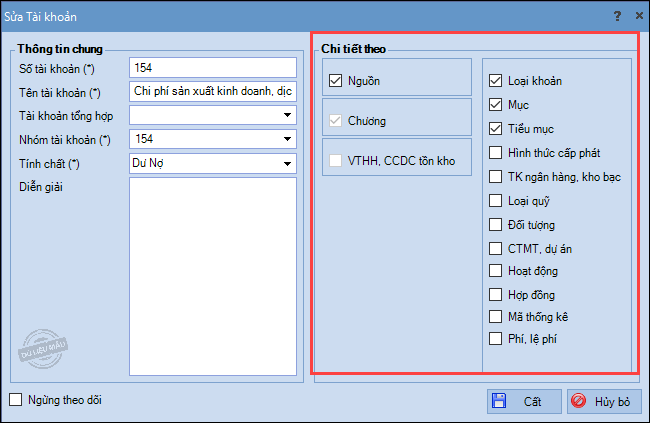Toggle the Tiểu mục checkbox
The height and width of the screenshot is (423, 650).
(495, 129)
